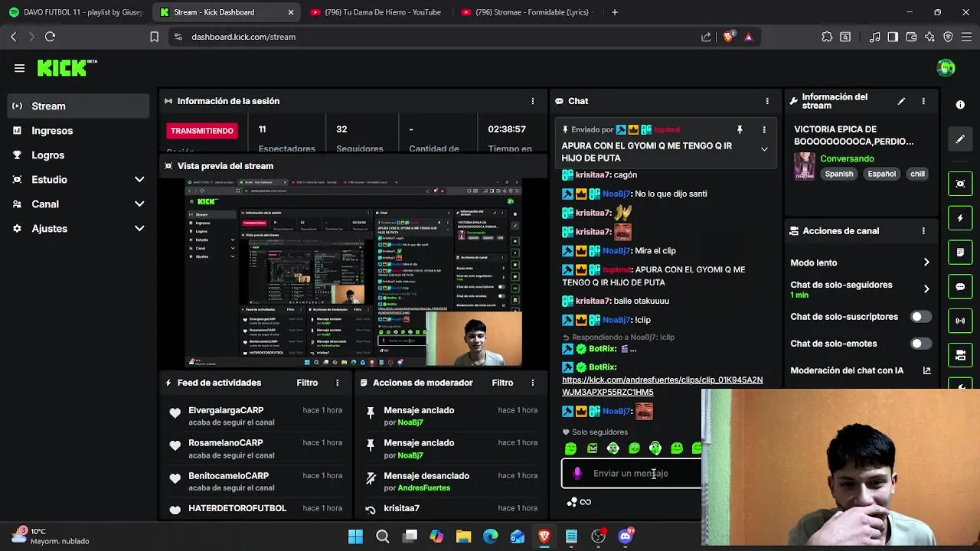The width and height of the screenshot is (980, 551).
Task: Click the stream preview thumbnail
Action: tap(354, 273)
